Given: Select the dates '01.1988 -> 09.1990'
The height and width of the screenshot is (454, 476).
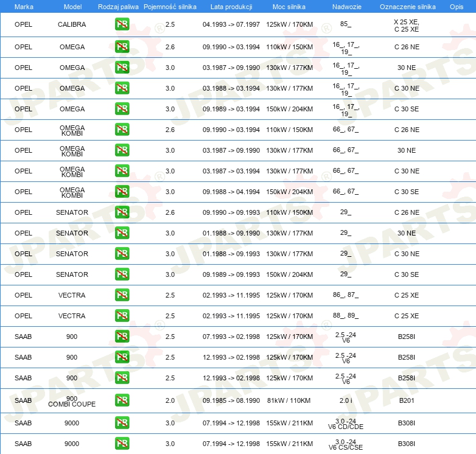Looking at the screenshot, I should pos(231,233).
